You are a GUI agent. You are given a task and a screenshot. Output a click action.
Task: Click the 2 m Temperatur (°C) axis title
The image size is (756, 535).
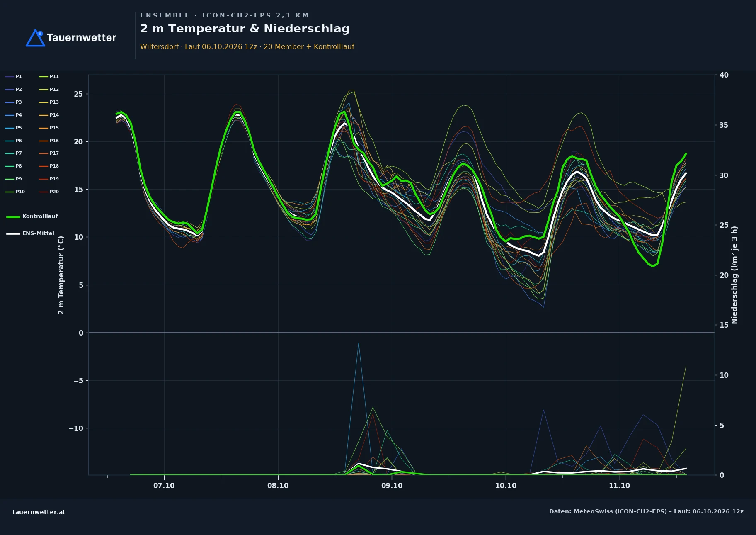click(x=61, y=275)
